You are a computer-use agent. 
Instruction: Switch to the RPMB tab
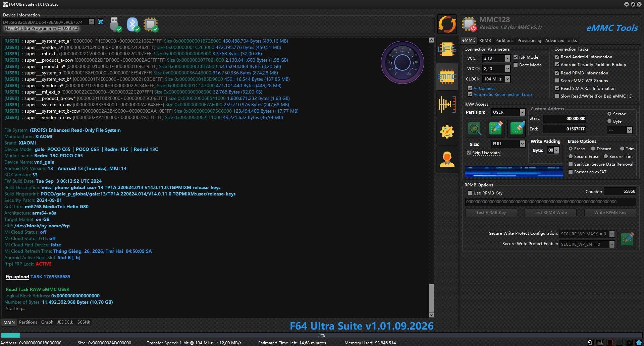tap(485, 40)
